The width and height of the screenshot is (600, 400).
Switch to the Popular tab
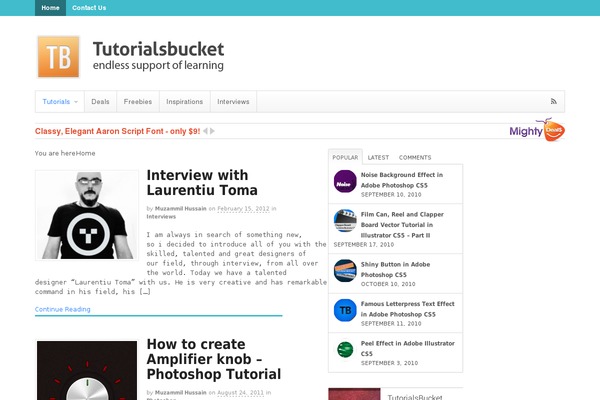coord(345,157)
